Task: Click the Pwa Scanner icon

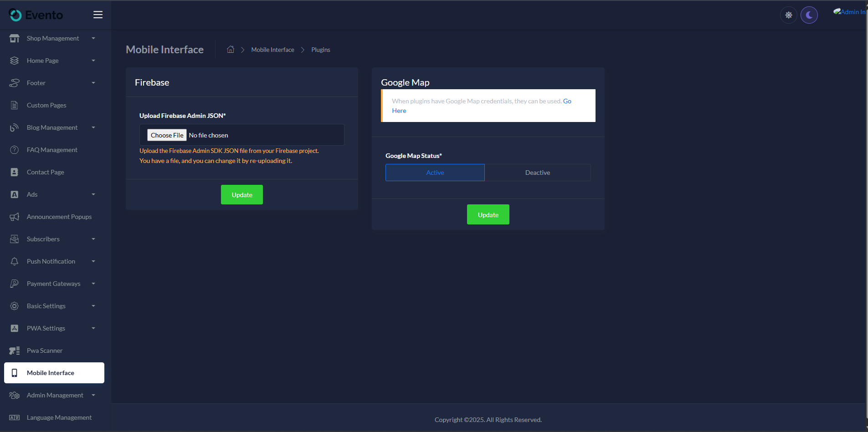Action: [x=14, y=350]
